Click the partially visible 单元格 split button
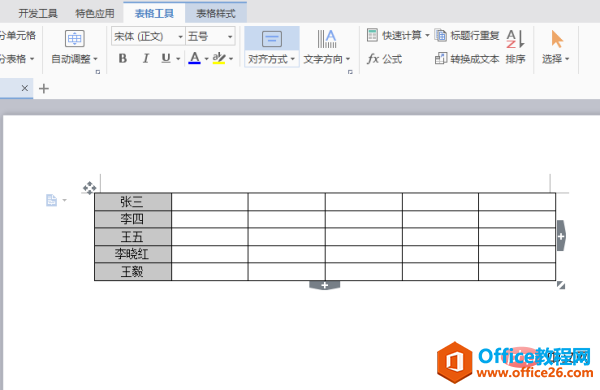Screen dimensions: 600x390 18,36
